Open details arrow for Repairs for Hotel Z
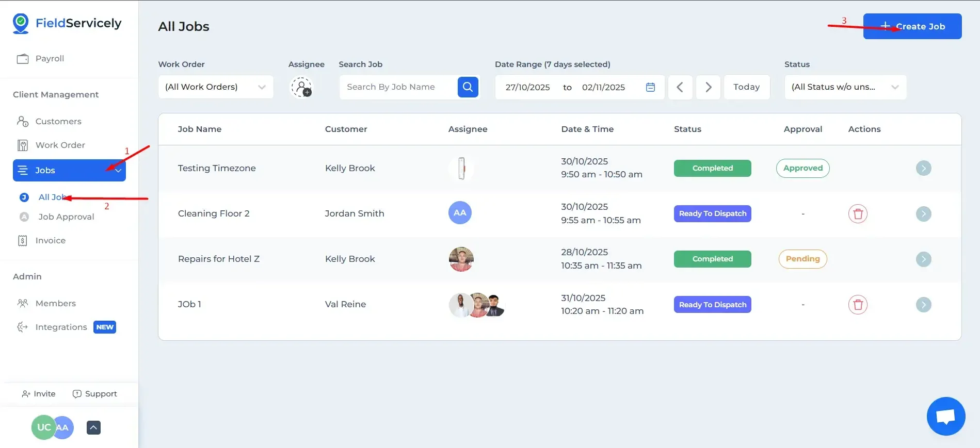The image size is (980, 448). [923, 259]
